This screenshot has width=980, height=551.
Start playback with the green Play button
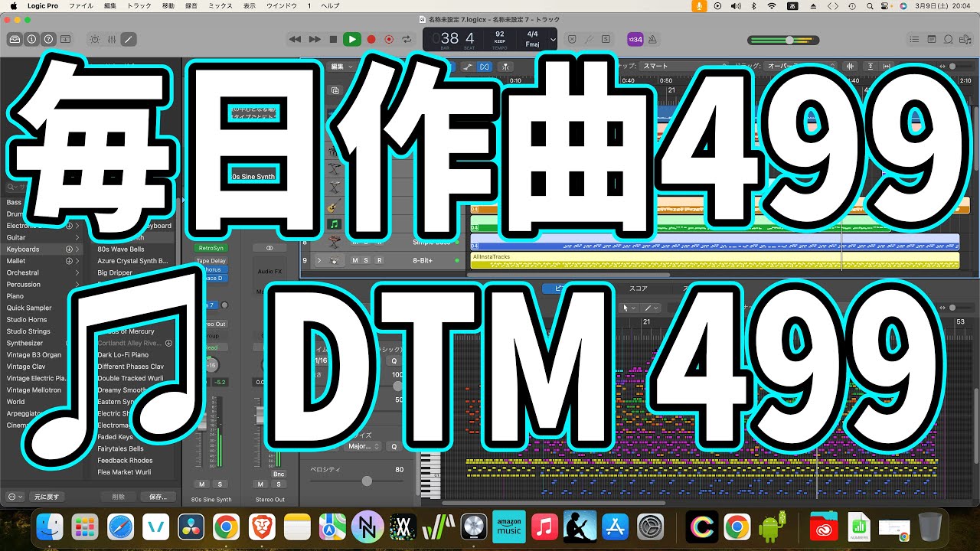351,39
